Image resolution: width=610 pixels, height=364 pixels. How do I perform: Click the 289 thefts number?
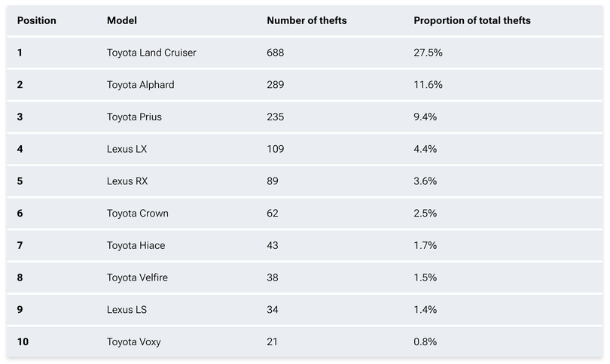tap(275, 85)
